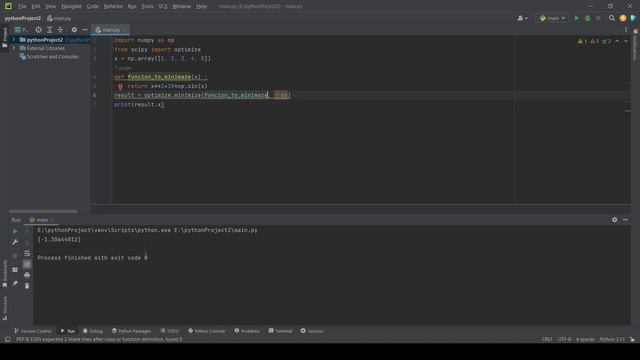This screenshot has height=360, width=640.
Task: Open the Run menu
Action: [132, 6]
